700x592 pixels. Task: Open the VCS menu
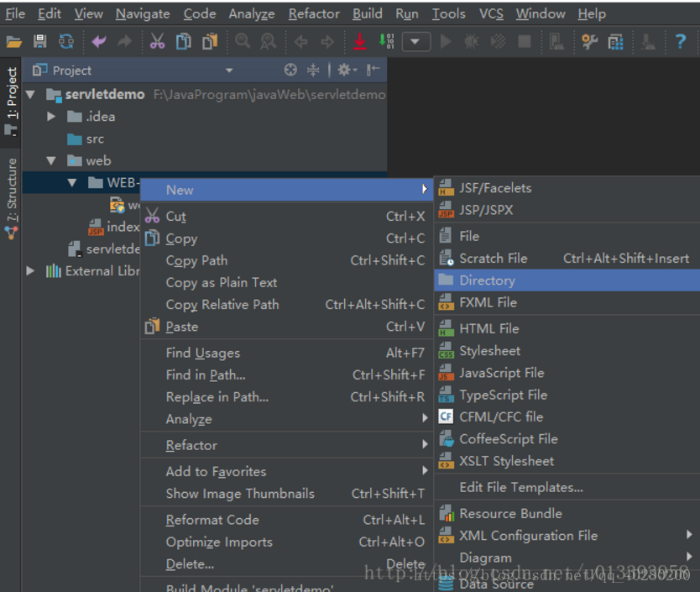point(491,13)
